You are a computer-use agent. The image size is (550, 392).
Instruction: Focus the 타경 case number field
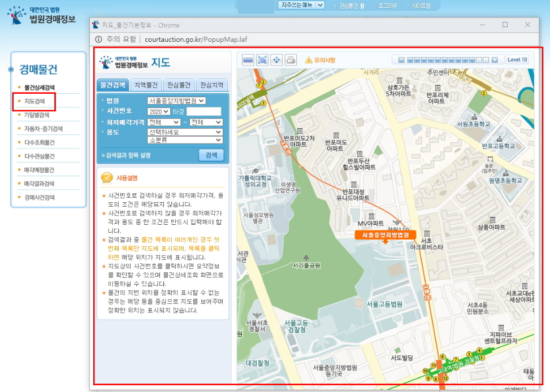click(204, 111)
